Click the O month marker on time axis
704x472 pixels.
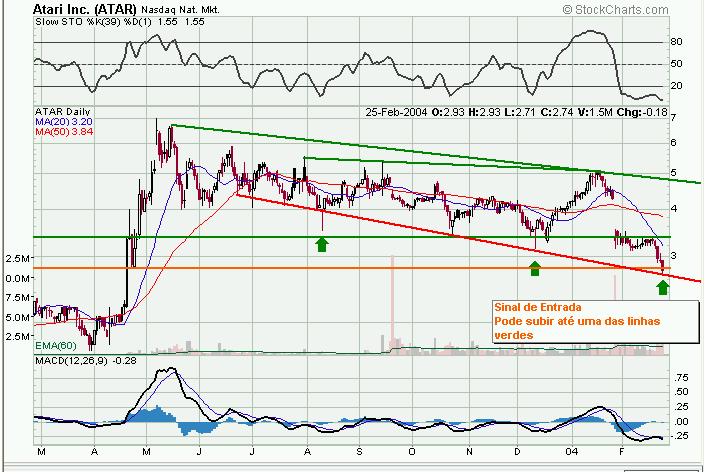412,451
